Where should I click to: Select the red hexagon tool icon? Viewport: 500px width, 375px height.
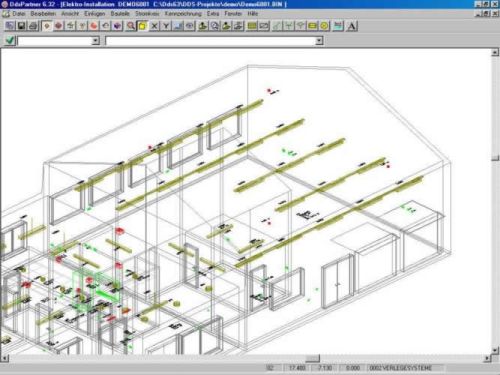point(59,26)
